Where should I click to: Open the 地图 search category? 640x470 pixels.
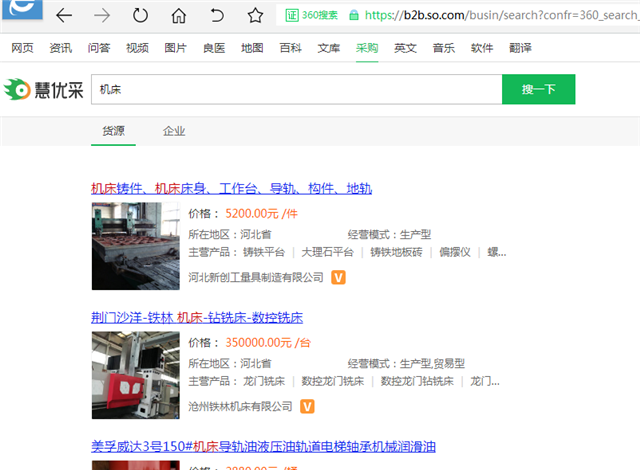pos(252,48)
